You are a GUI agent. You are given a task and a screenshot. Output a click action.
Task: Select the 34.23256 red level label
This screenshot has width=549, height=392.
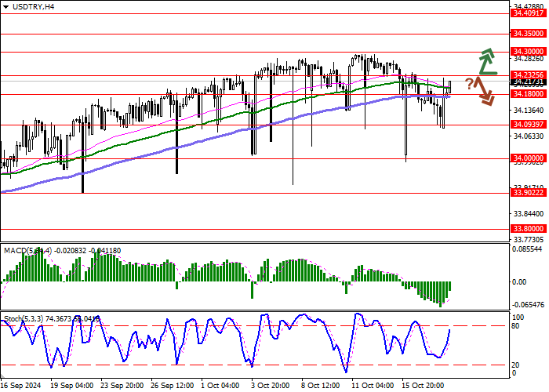coord(528,75)
